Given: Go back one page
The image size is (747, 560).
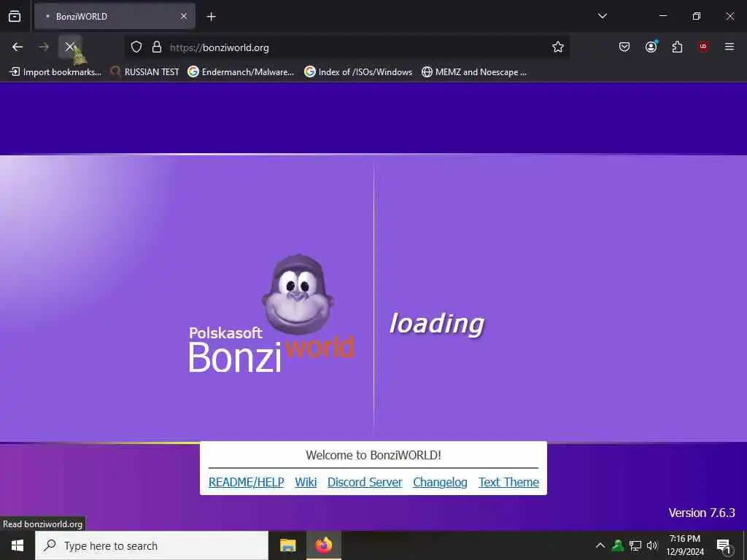Looking at the screenshot, I should [18, 47].
